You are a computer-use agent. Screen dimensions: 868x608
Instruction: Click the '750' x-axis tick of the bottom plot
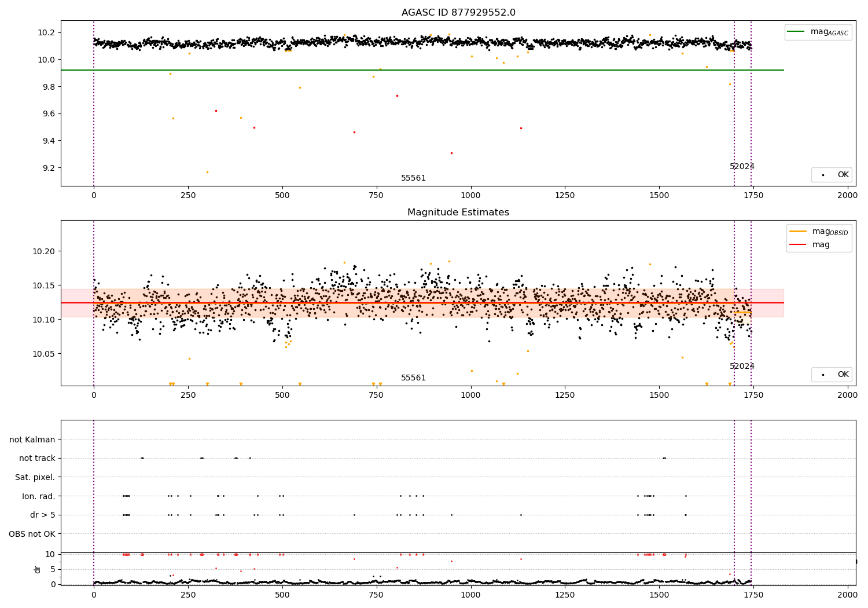click(377, 595)
